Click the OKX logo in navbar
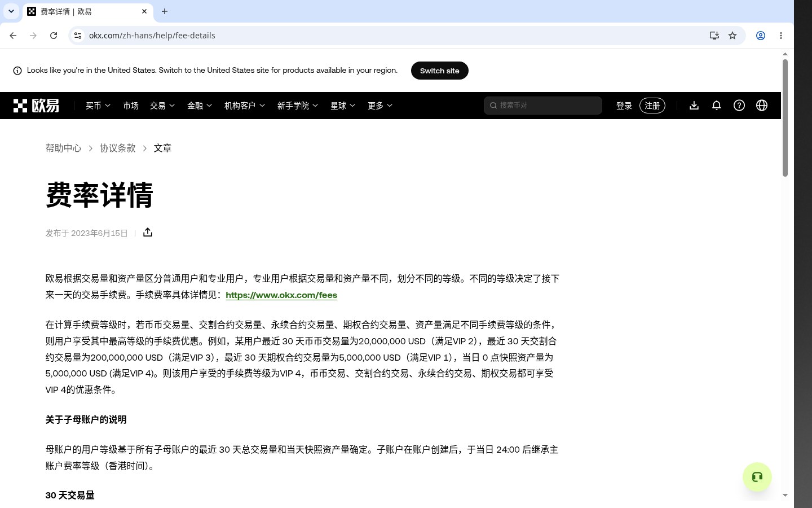Image resolution: width=812 pixels, height=508 pixels. pyautogui.click(x=36, y=106)
